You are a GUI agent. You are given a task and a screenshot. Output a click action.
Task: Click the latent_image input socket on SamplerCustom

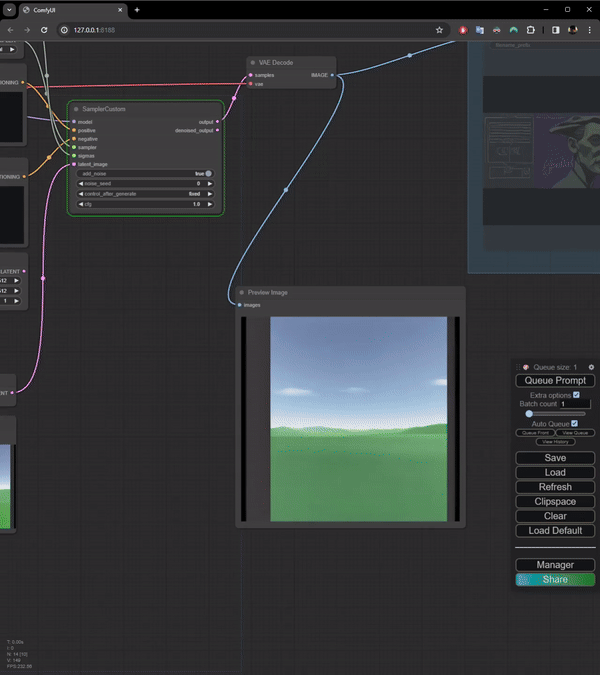[74, 164]
